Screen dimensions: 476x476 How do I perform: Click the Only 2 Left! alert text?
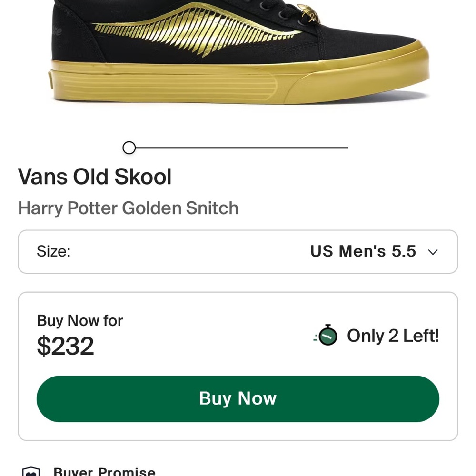point(393,336)
